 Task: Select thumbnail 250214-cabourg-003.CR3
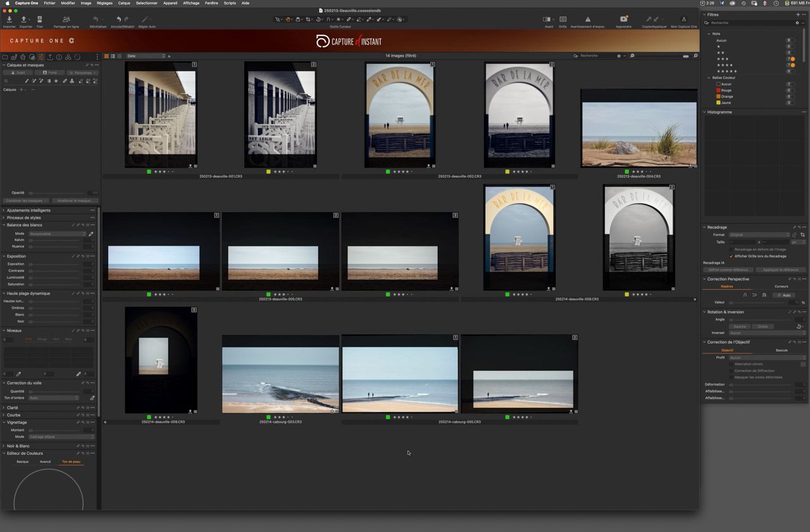click(x=280, y=374)
